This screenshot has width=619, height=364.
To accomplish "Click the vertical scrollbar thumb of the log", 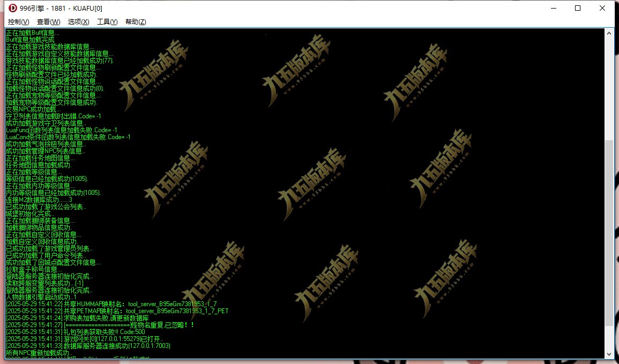I will pos(609,233).
